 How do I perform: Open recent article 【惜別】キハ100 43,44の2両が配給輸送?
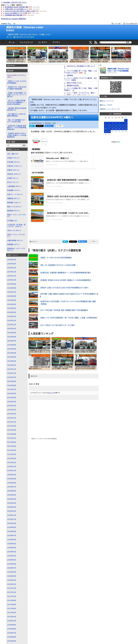[17, 82]
